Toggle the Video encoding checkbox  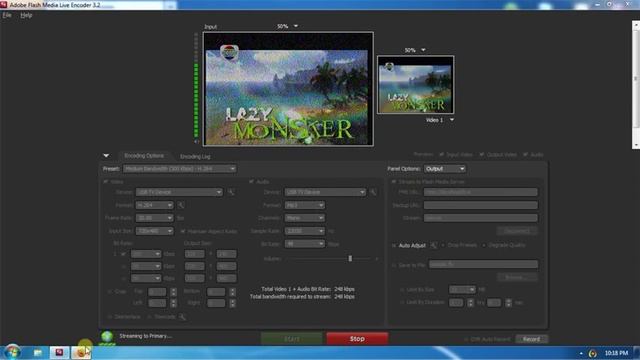[x=106, y=182]
